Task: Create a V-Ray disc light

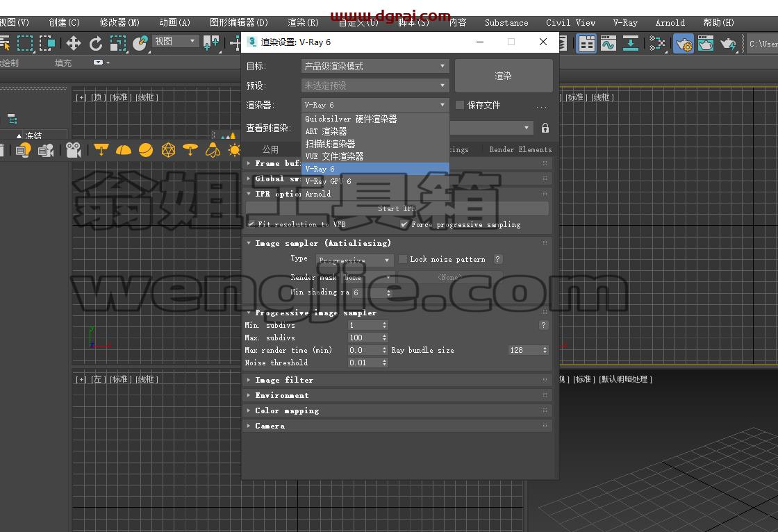Action: coord(190,150)
